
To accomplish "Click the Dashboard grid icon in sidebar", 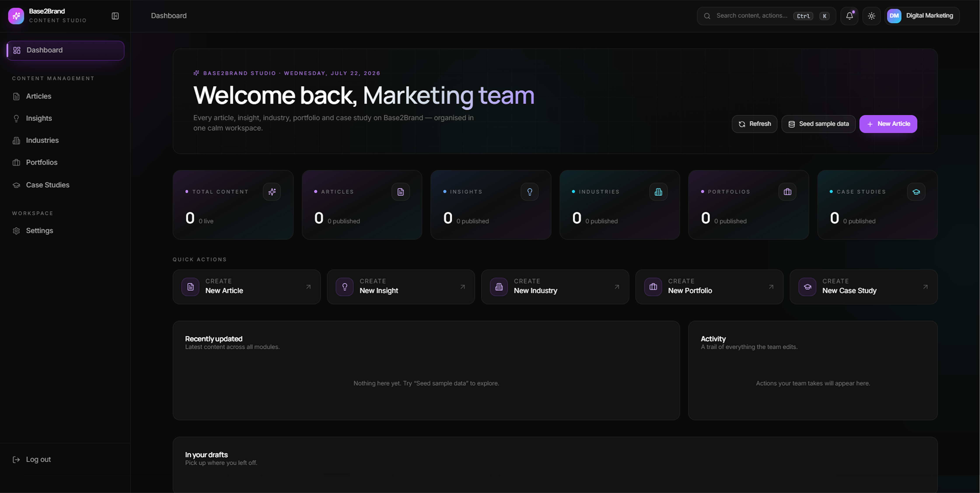I will tap(17, 50).
